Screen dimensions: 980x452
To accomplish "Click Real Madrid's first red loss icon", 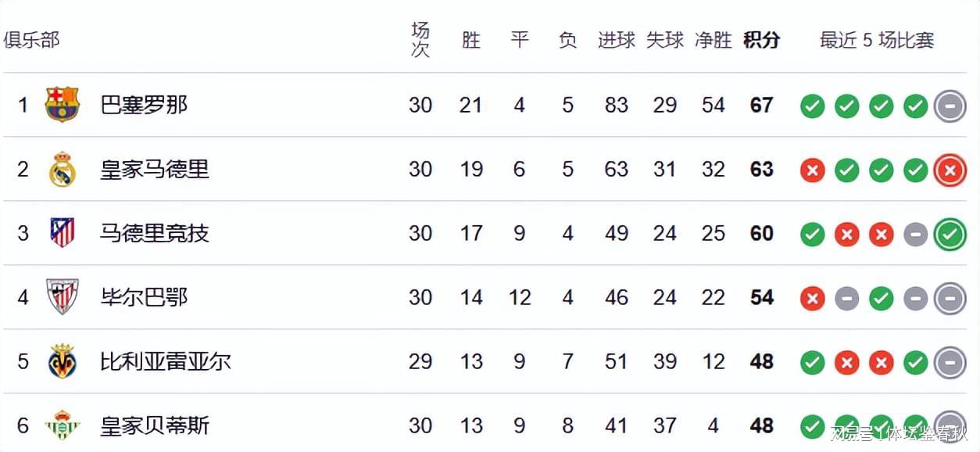I will (813, 170).
